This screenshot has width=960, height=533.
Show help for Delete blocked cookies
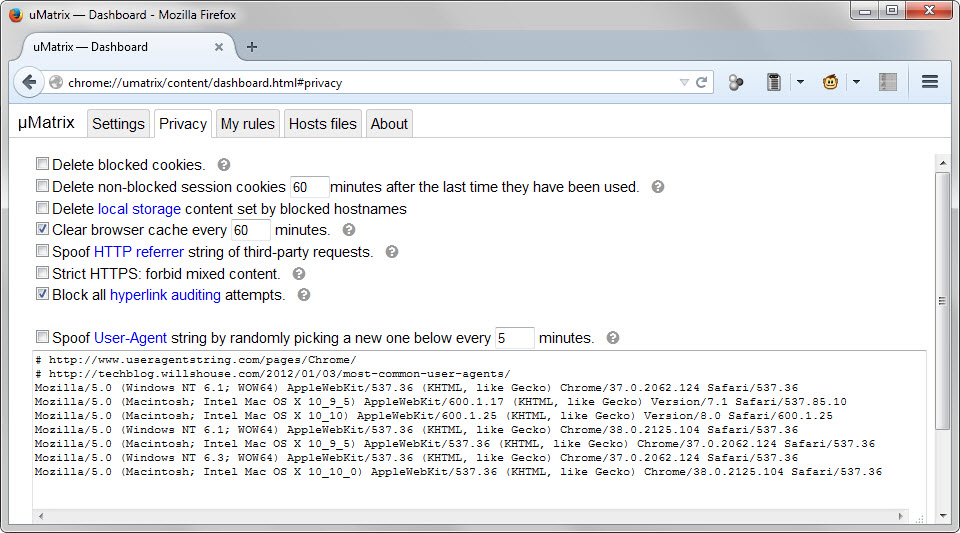coord(224,165)
